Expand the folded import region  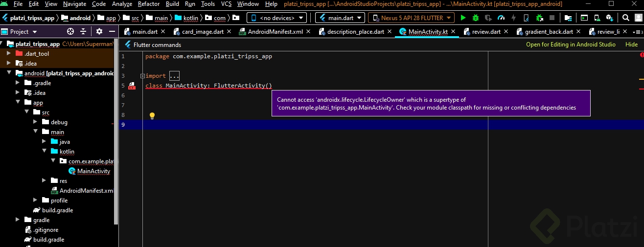click(x=142, y=76)
